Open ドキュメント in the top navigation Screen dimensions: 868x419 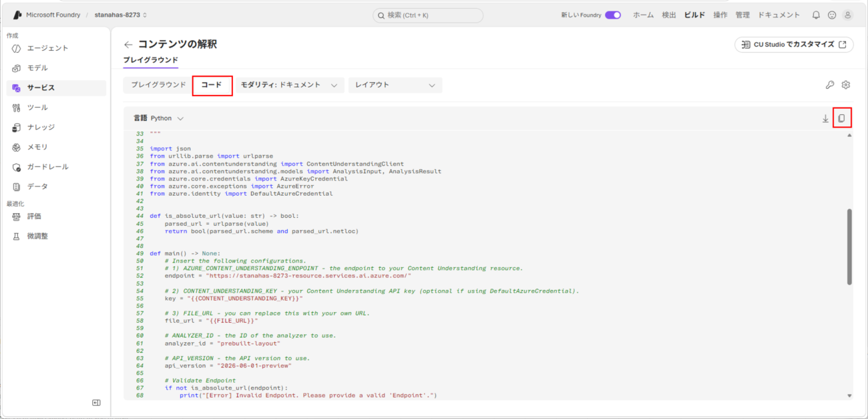click(779, 15)
